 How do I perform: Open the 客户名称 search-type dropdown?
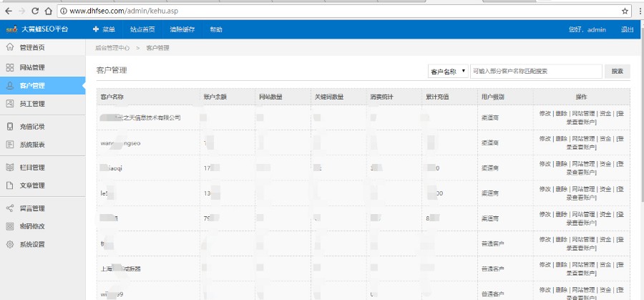[x=448, y=71]
